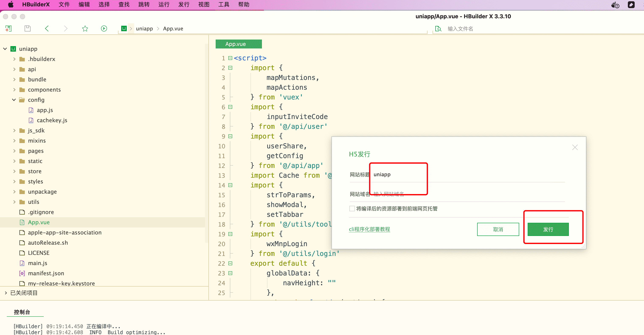Image resolution: width=644 pixels, height=335 pixels.
Task: Click the .gitignore file icon
Action: click(x=22, y=212)
